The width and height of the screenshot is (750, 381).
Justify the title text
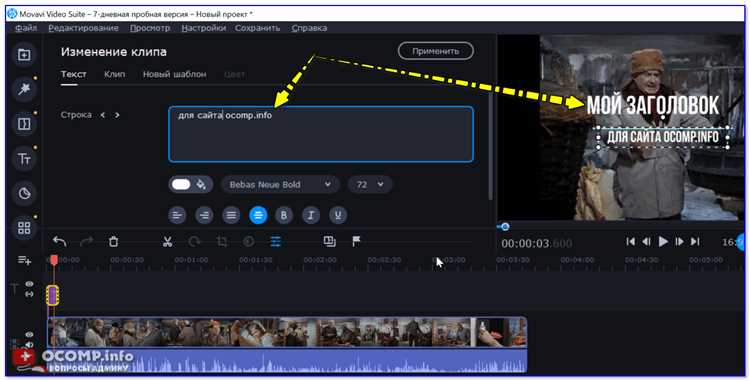231,215
